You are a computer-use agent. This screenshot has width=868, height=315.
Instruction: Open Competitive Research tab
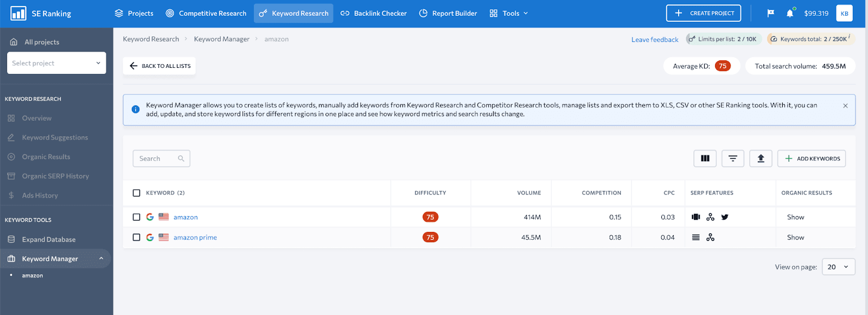pyautogui.click(x=206, y=13)
